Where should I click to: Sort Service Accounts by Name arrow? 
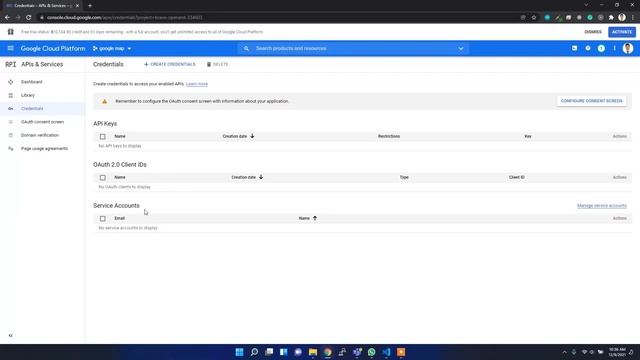[315, 218]
